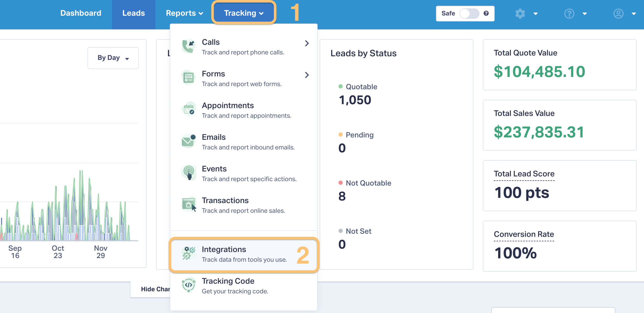Click the Total Sales Value heading
644x313 pixels.
(524, 113)
